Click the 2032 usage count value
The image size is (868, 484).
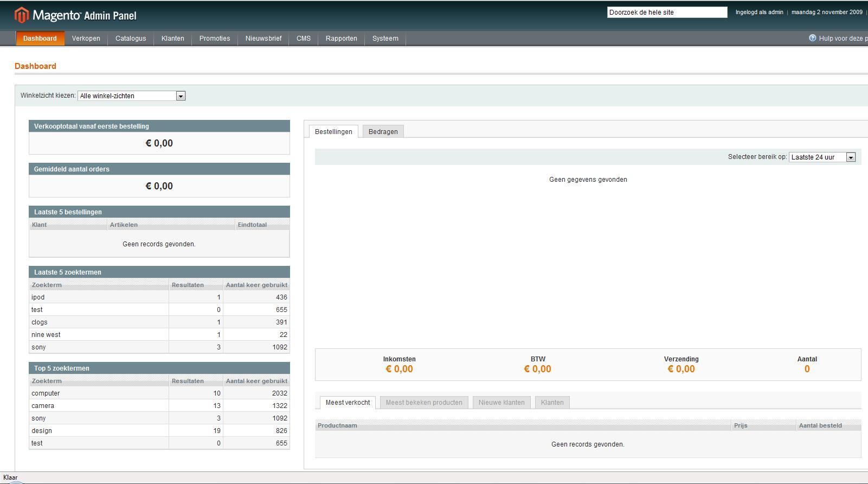(280, 393)
